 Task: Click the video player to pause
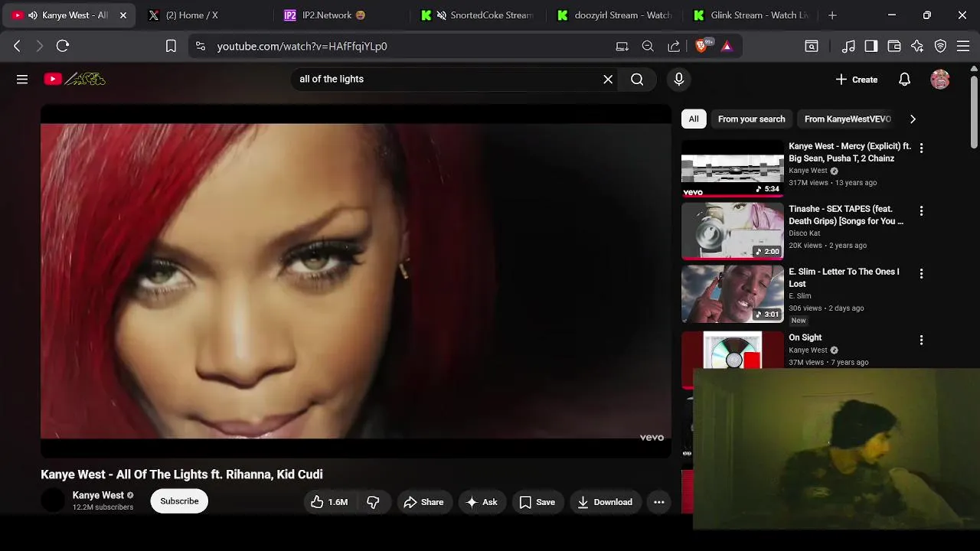point(356,281)
